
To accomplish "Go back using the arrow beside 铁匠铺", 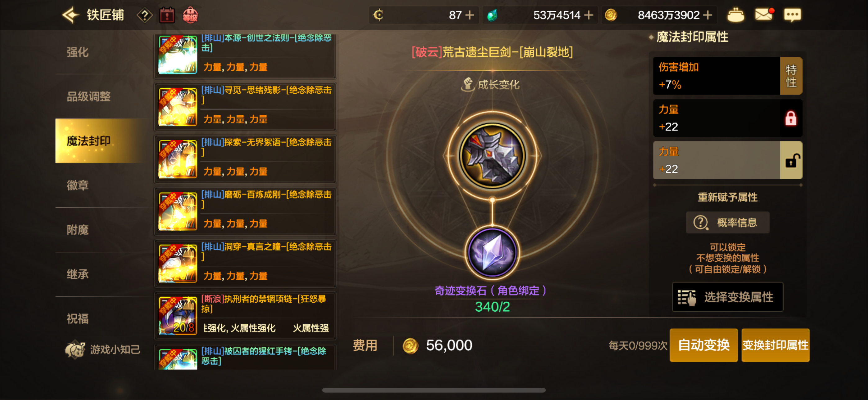I will (70, 15).
